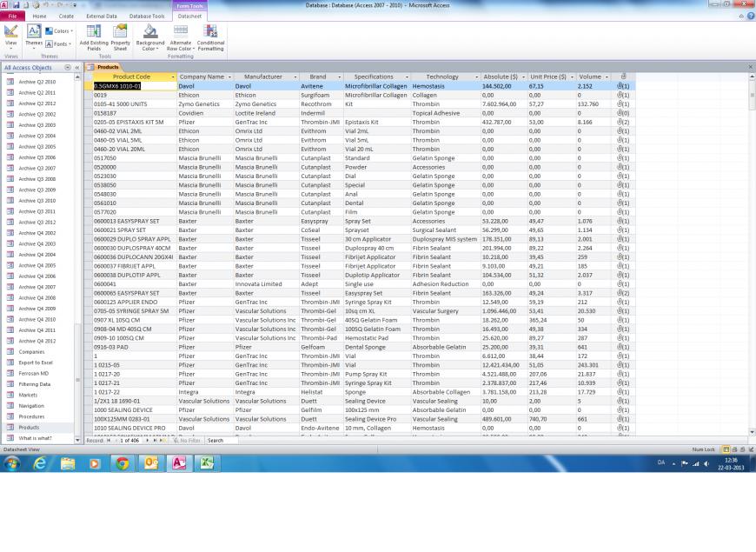756x552 pixels.
Task: Collapse the navigation pane shutter bar
Action: point(76,68)
